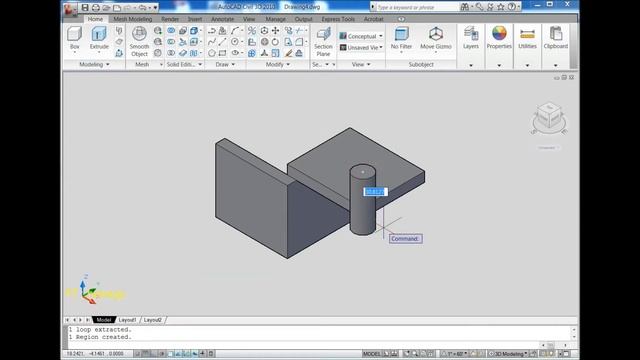Click the Smooth Object mesh tool
The height and width of the screenshot is (360, 640).
139,41
